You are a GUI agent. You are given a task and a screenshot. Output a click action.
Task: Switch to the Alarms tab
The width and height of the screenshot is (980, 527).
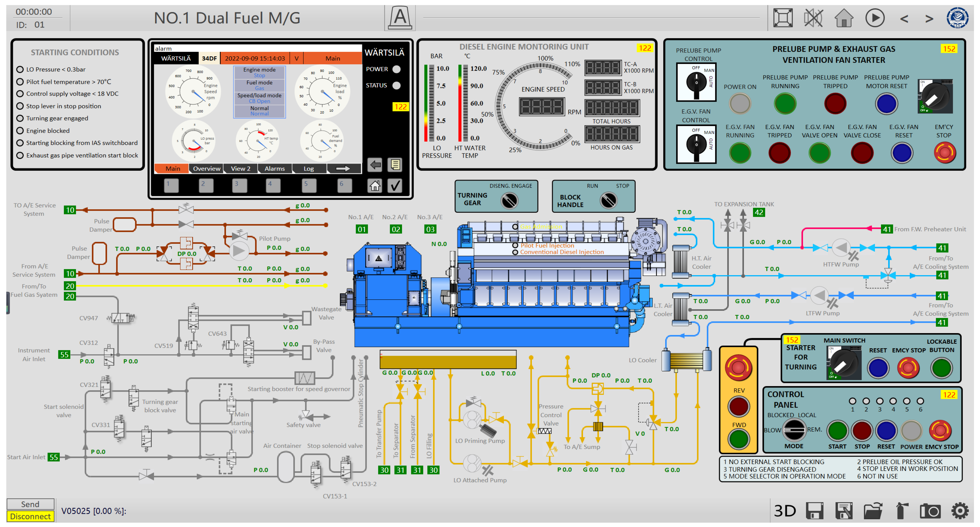(x=274, y=168)
